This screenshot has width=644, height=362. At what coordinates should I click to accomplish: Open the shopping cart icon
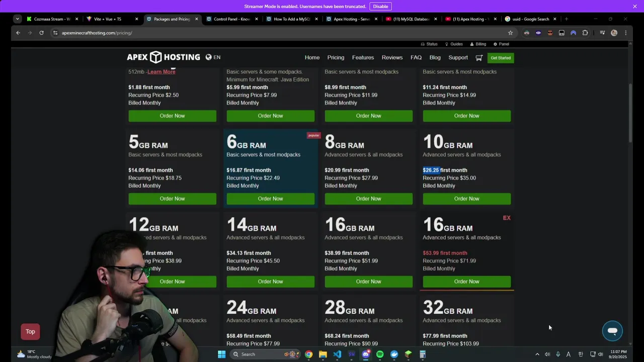coord(479,58)
